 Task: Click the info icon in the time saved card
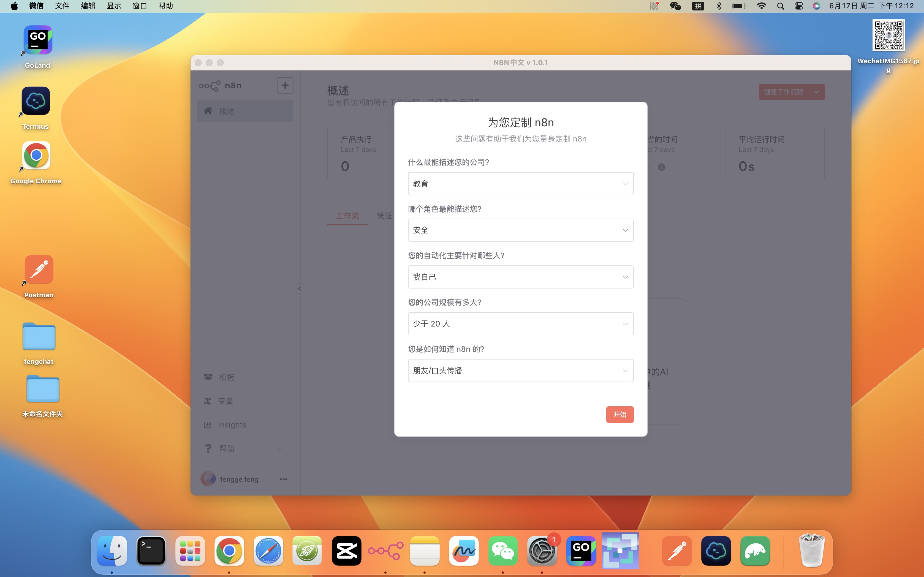point(661,167)
